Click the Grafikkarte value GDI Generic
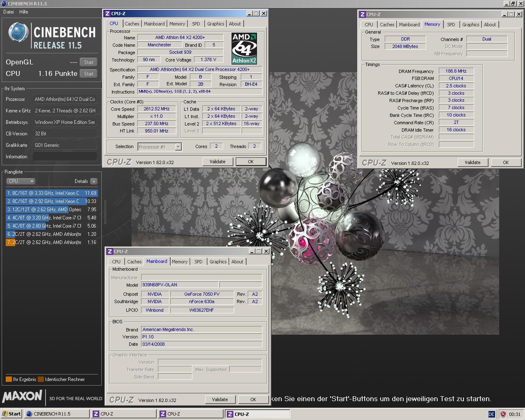The width and height of the screenshot is (525, 420). 65,145
